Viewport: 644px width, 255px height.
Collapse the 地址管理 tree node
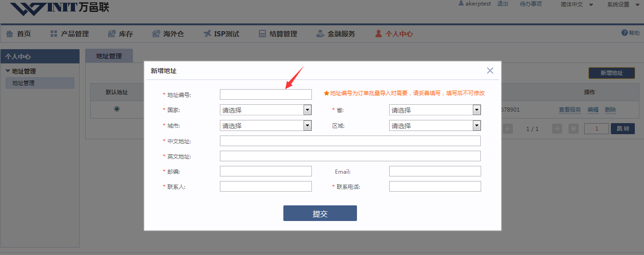pos(8,71)
